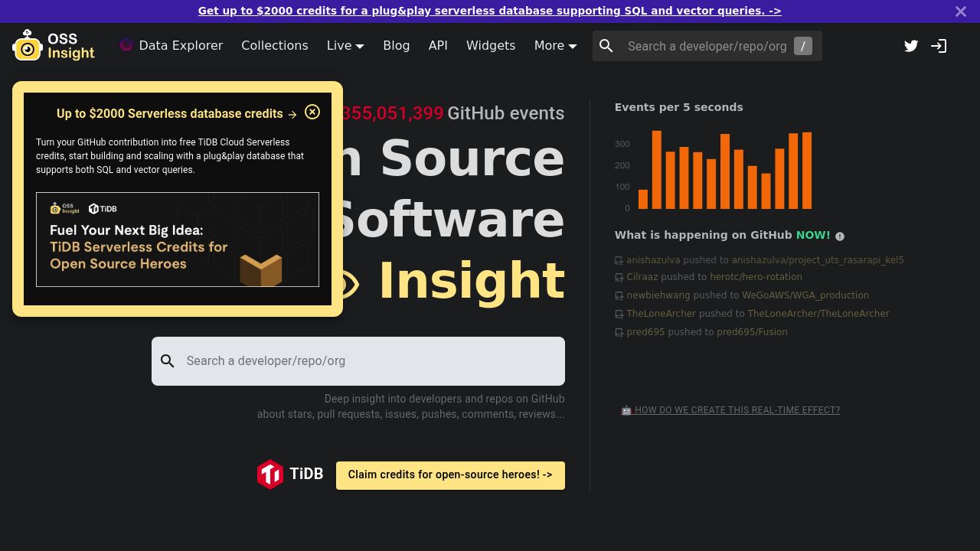Open Cilraaz user link
Screen dimensions: 980x551
point(642,277)
